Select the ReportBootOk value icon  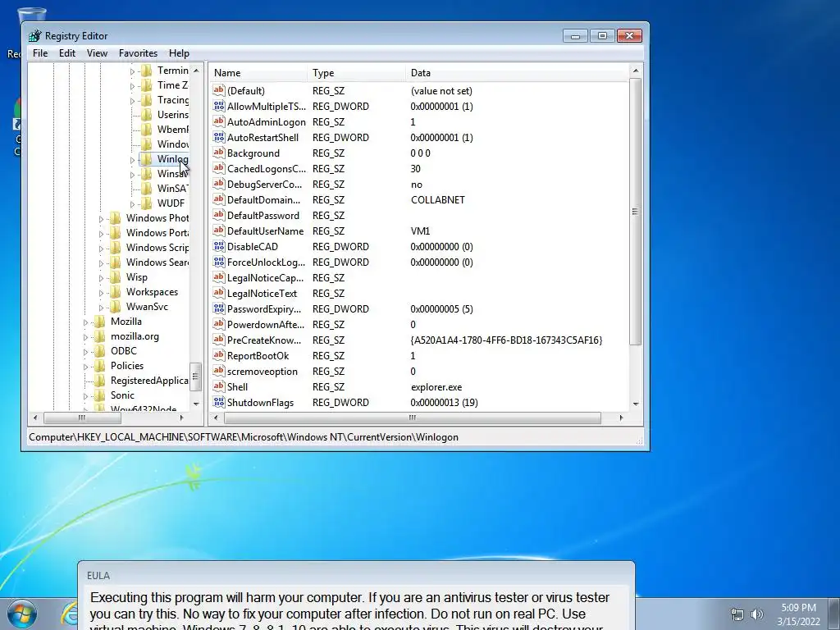(218, 355)
